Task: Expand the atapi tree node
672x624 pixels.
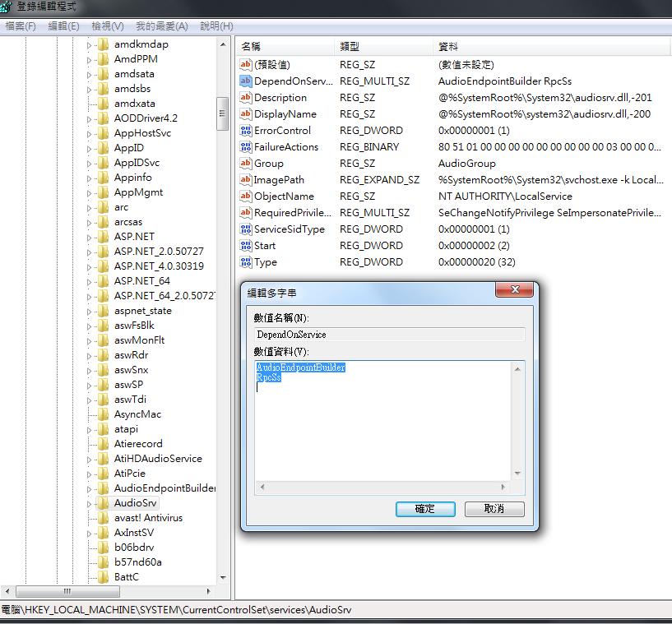Action: point(89,429)
